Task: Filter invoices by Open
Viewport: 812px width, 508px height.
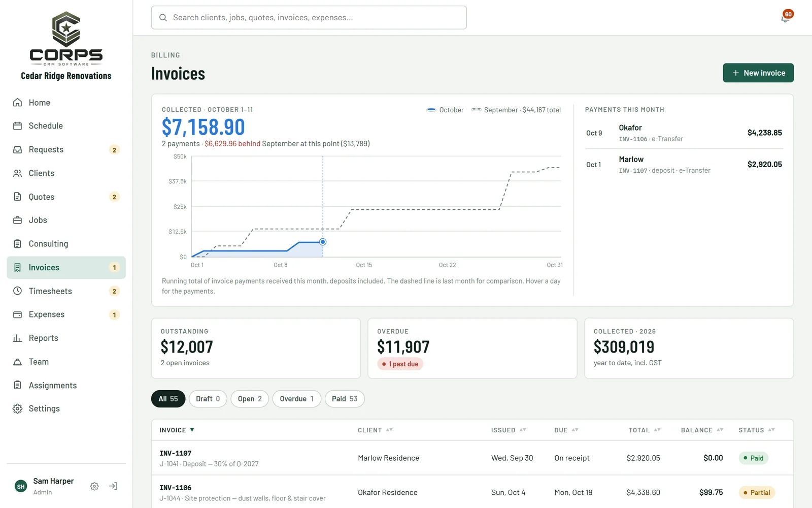Action: tap(250, 399)
